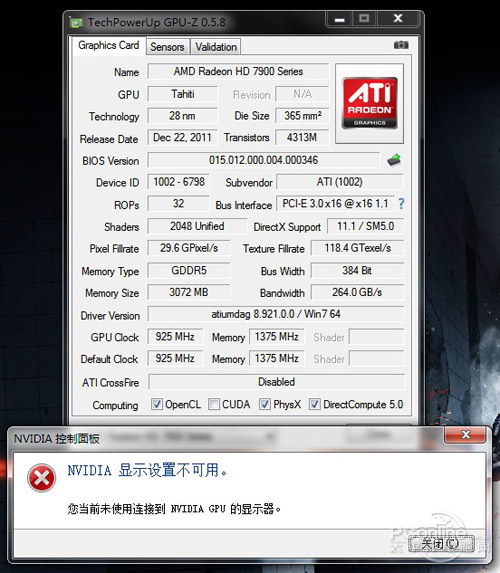500x573 pixels.
Task: Toggle the CUDA checkbox
Action: coord(214,404)
